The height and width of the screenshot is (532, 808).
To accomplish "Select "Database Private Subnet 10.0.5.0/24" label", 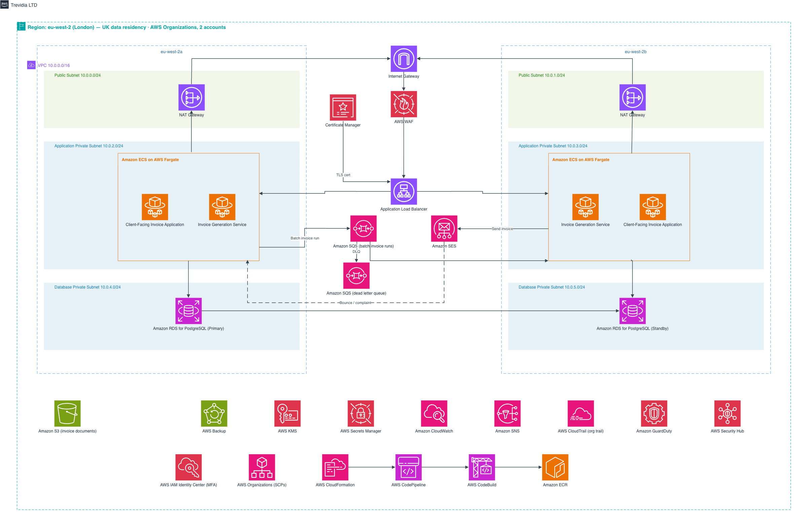I will pyautogui.click(x=552, y=287).
